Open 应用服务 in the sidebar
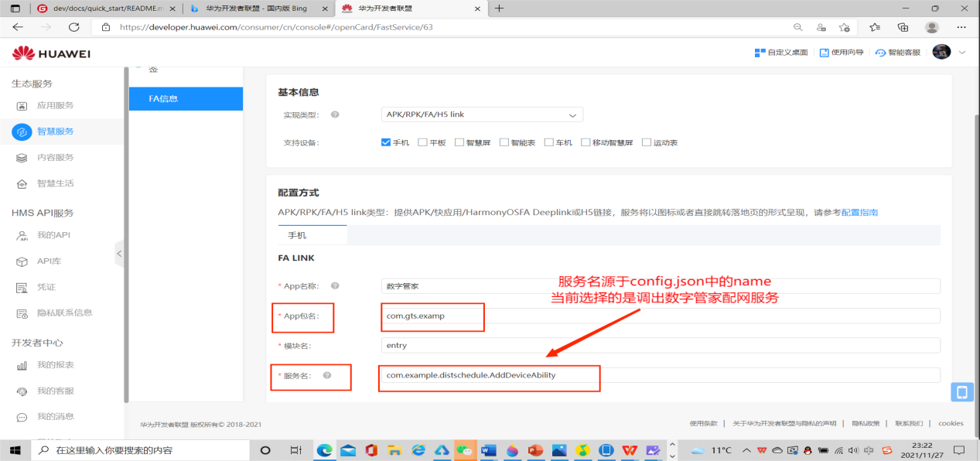980x461 pixels. click(x=55, y=105)
